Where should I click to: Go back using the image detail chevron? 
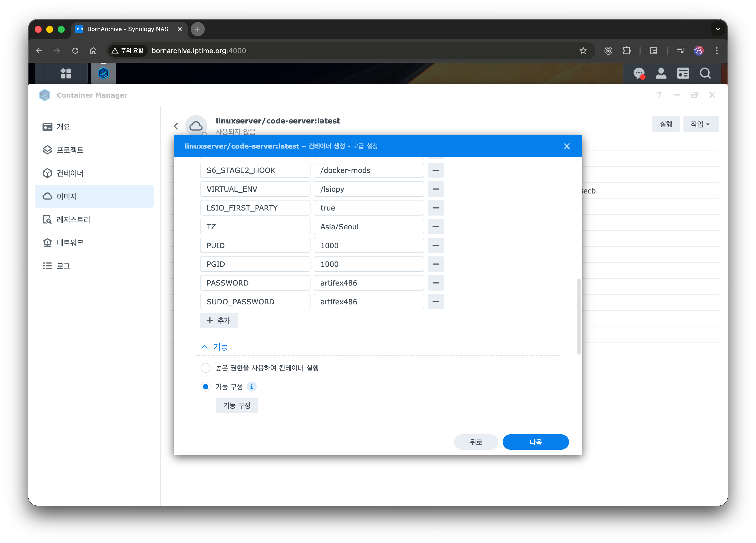176,126
